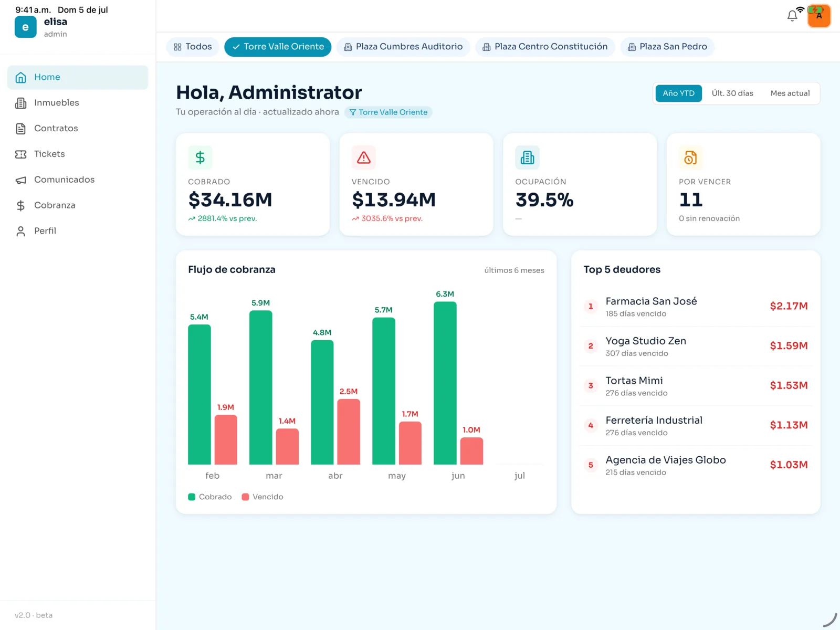Click the Inmuebles building icon

pyautogui.click(x=21, y=103)
